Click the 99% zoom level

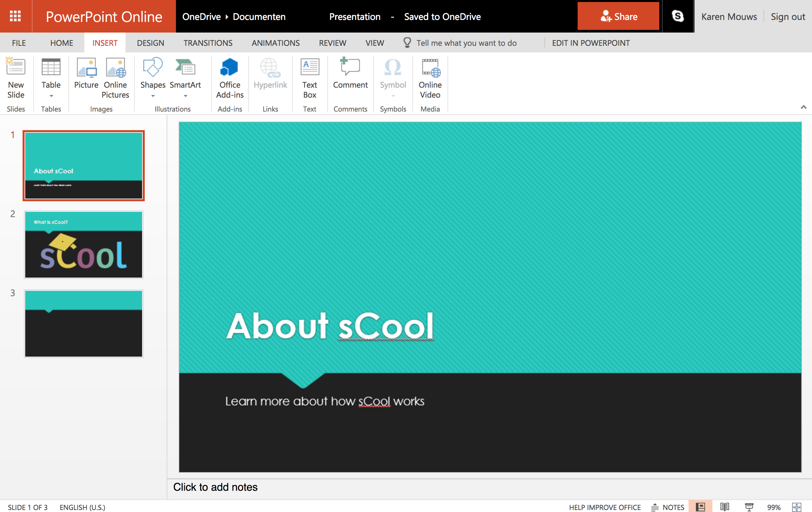[773, 507]
